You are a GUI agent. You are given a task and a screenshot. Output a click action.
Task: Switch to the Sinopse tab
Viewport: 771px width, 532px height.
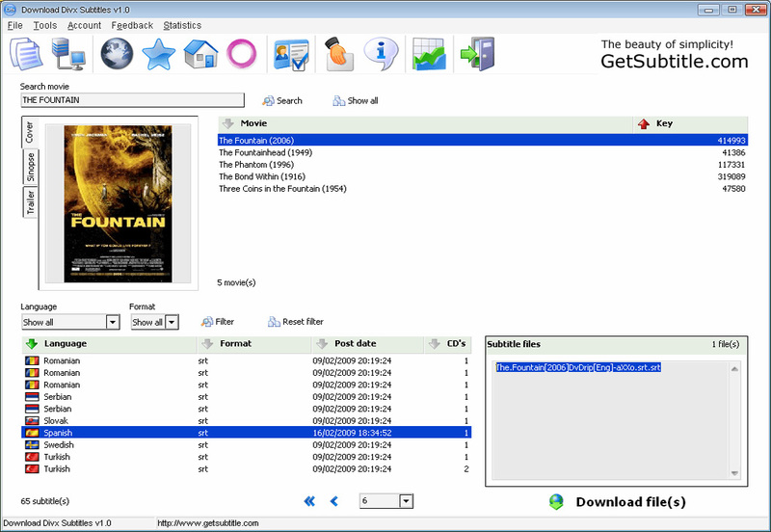(31, 167)
